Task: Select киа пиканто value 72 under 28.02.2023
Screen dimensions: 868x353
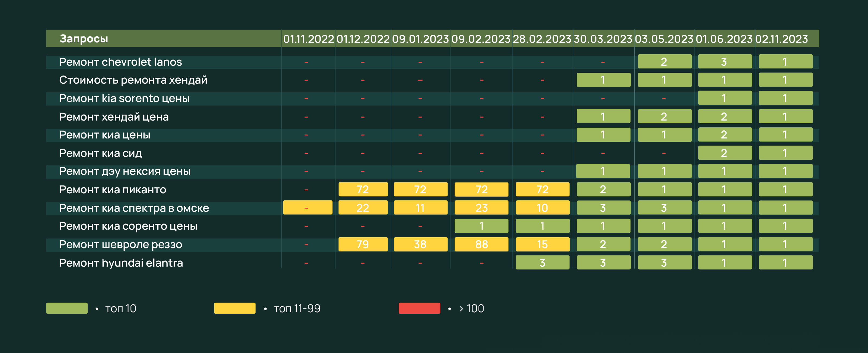Action: (542, 189)
